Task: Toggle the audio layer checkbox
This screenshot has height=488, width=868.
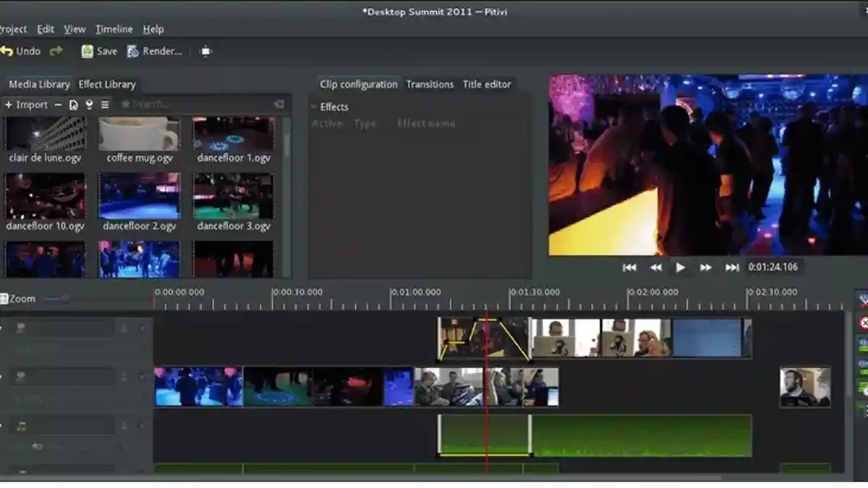Action: [x=143, y=426]
